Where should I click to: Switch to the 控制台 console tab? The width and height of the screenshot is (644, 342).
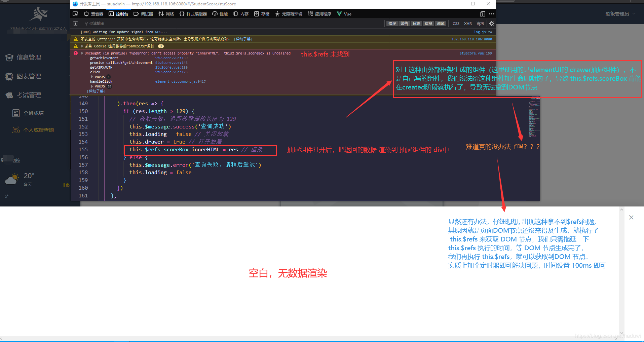tap(118, 14)
